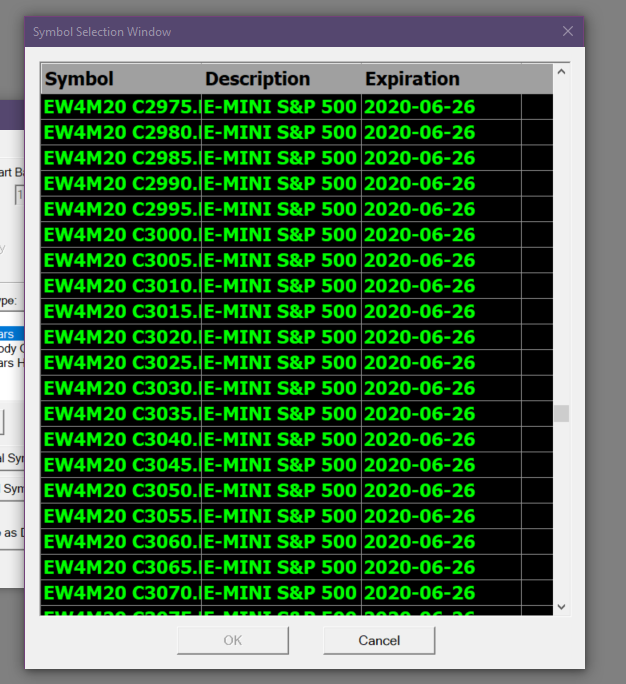Click the vertical scrollbar thumb
This screenshot has width=626, height=684.
(561, 414)
